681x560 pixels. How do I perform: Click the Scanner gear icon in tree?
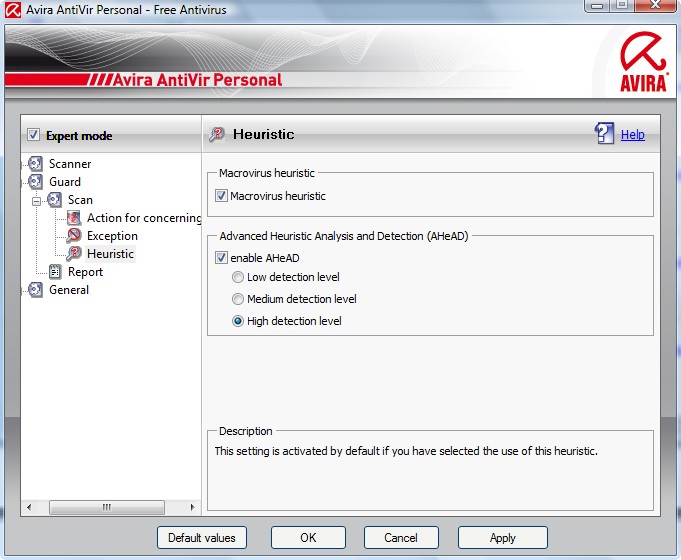coord(36,164)
